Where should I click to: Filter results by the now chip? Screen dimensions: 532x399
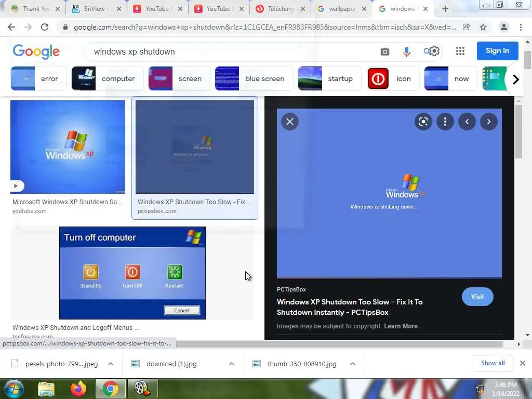[x=451, y=79]
